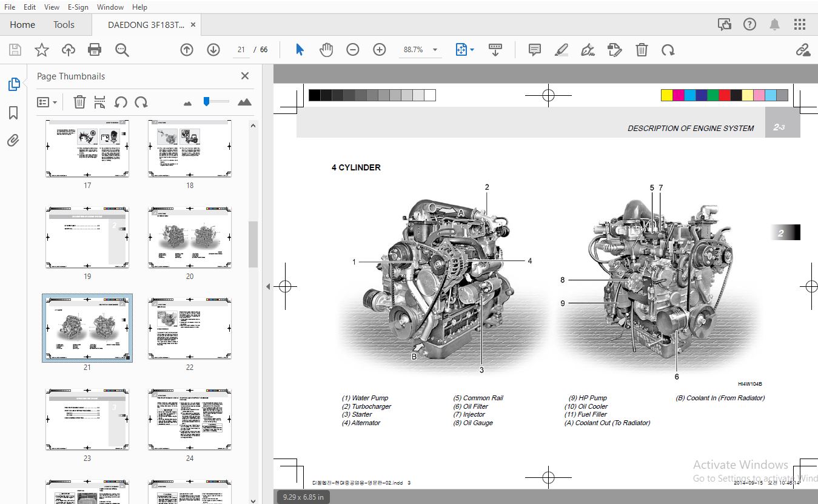Viewport: 818px width, 504px height.
Task: Select the DAEDONG 3F183T document tab
Action: (x=146, y=25)
